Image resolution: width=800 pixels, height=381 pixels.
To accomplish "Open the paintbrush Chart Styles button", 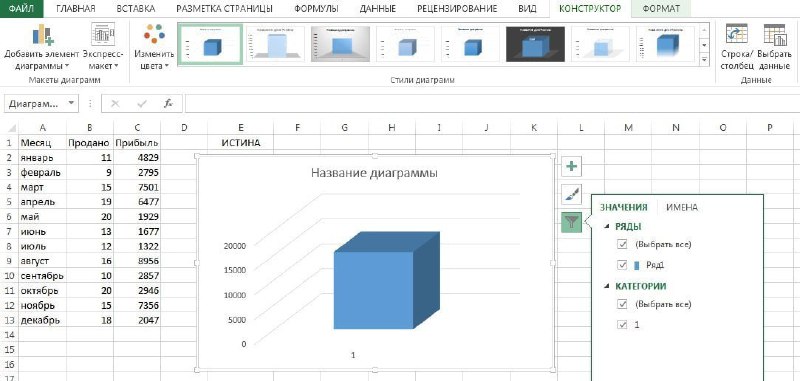I will (571, 194).
